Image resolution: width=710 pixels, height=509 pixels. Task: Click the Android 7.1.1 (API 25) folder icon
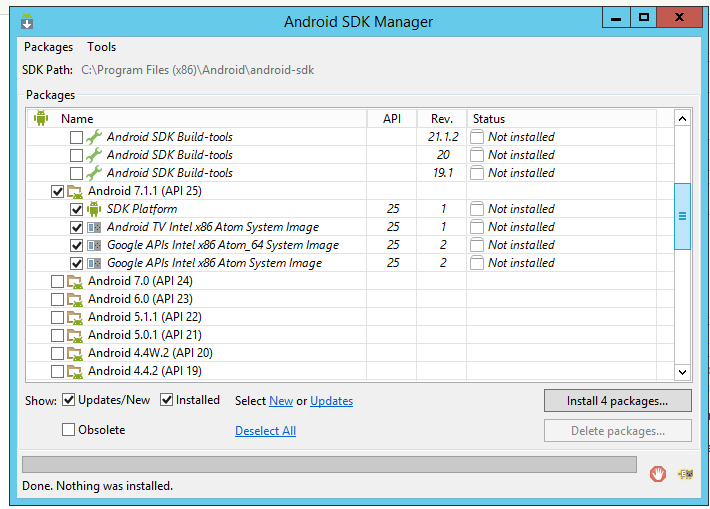tap(75, 192)
